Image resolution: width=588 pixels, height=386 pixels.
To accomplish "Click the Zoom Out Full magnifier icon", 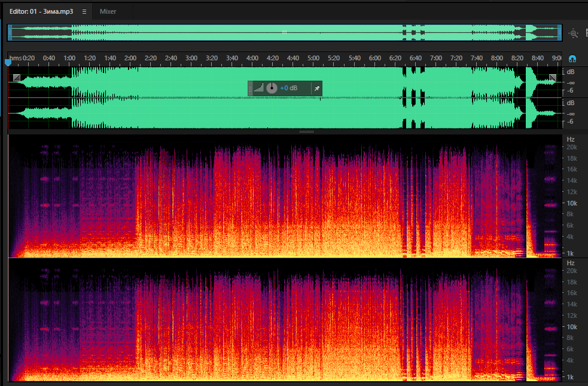I will pos(573,33).
